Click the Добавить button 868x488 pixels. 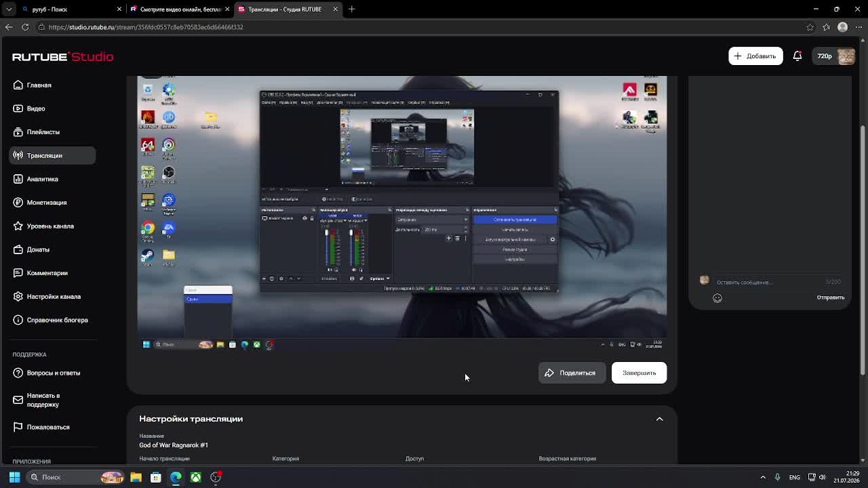(755, 56)
